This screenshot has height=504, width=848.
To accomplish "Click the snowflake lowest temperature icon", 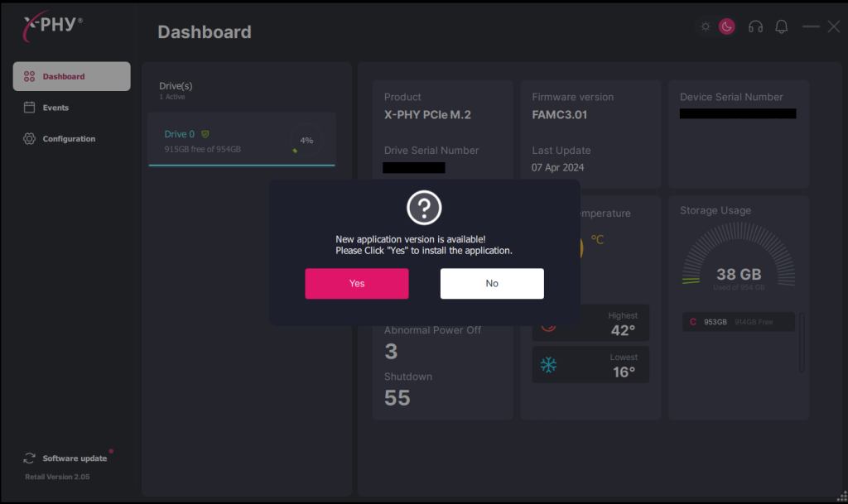I will tap(548, 365).
